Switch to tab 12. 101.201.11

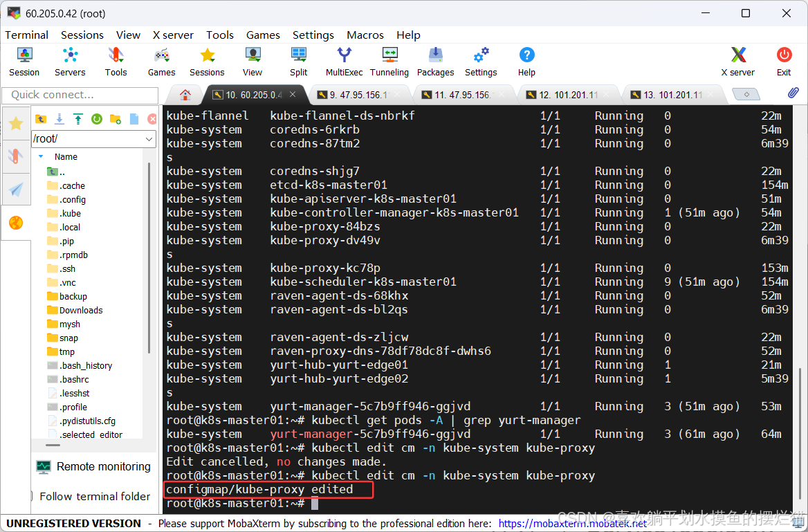point(569,95)
